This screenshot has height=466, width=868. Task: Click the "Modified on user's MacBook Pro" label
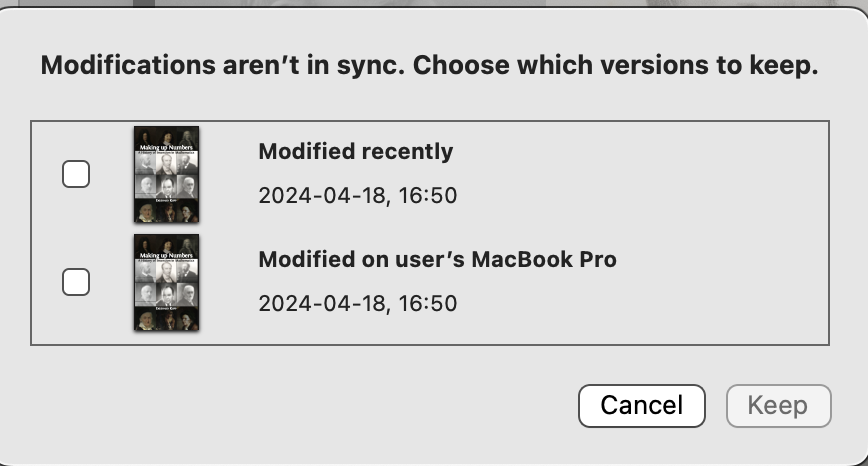(437, 260)
